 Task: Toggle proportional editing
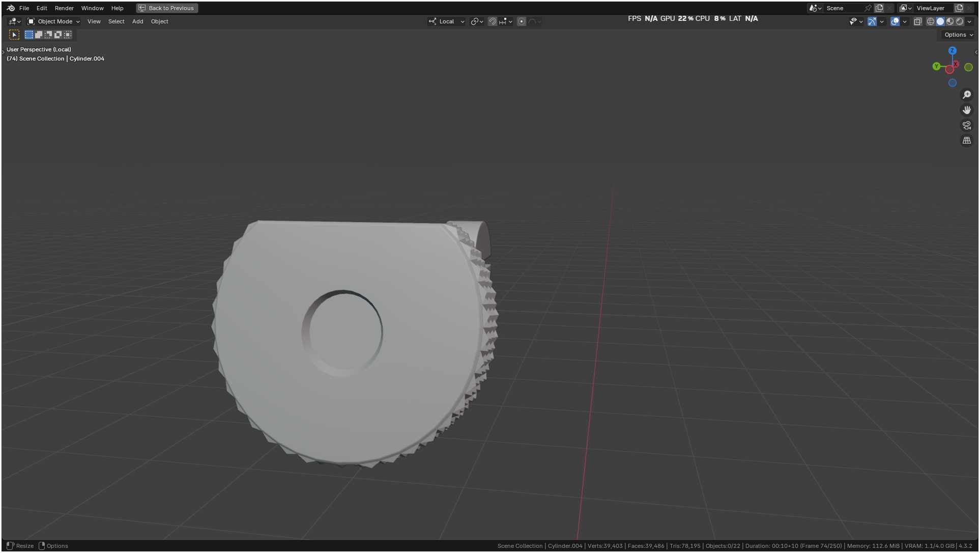tap(522, 21)
